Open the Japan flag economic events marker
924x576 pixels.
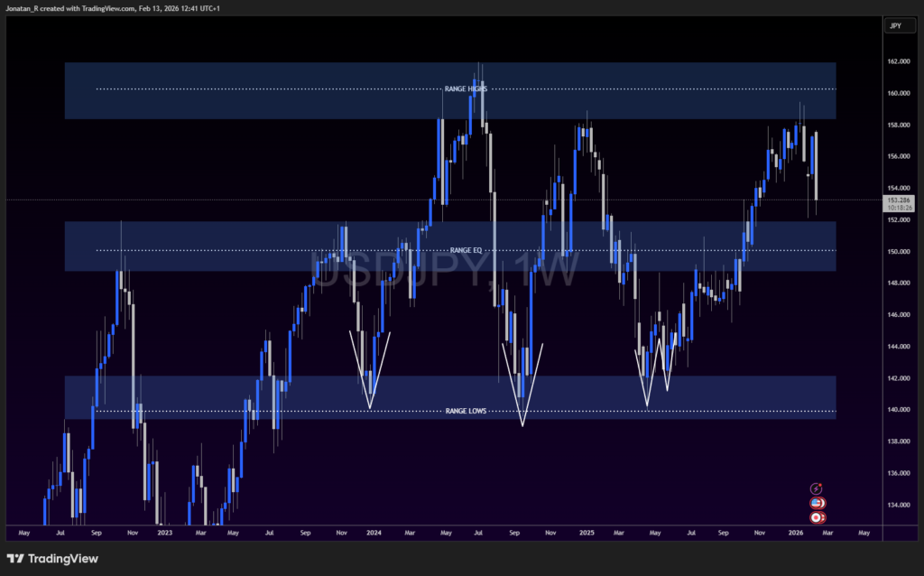click(817, 517)
